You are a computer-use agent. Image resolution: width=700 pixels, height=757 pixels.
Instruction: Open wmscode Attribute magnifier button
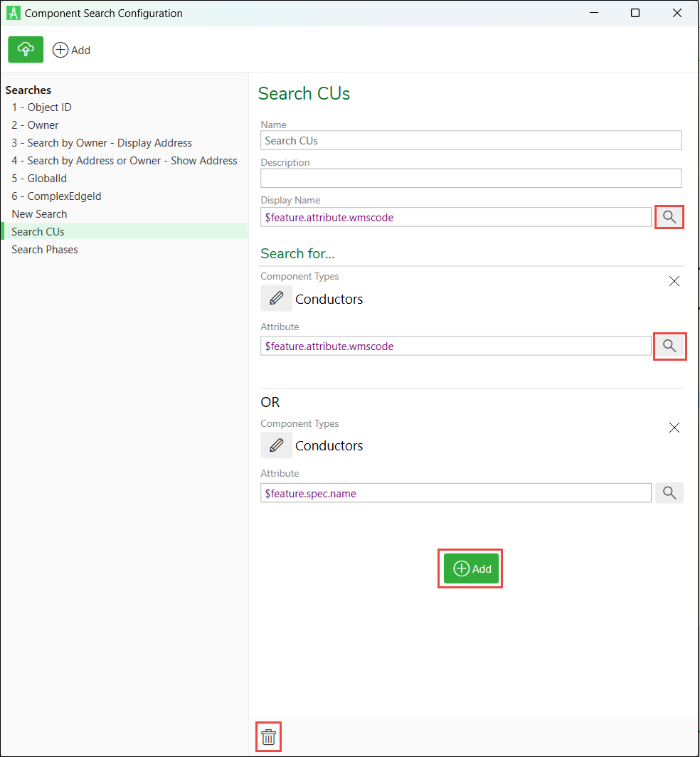point(669,346)
